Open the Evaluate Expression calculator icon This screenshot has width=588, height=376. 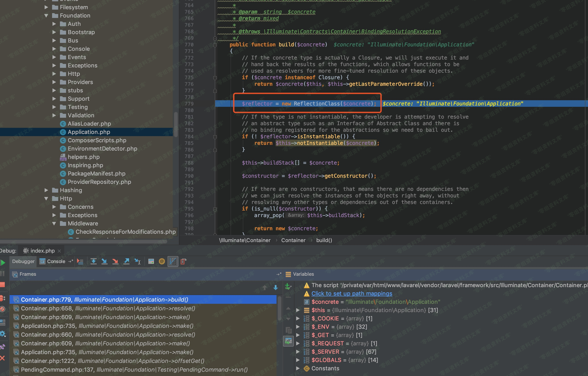151,261
